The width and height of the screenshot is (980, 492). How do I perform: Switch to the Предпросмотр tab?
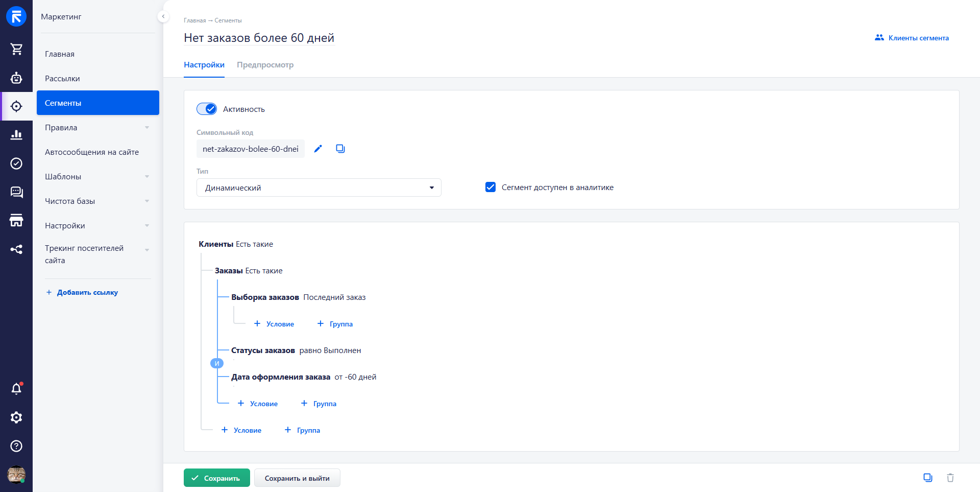[265, 65]
